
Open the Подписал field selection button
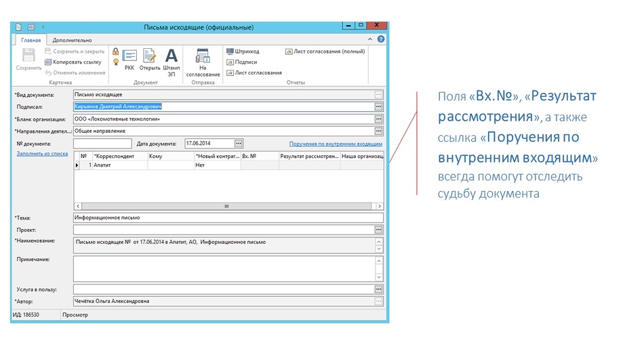378,107
